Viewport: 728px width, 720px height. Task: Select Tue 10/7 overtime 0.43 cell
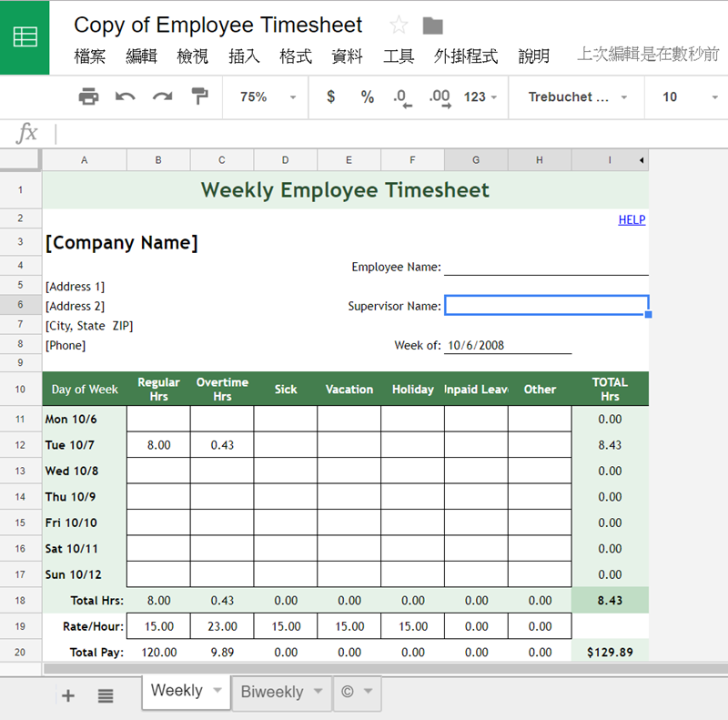(x=222, y=445)
